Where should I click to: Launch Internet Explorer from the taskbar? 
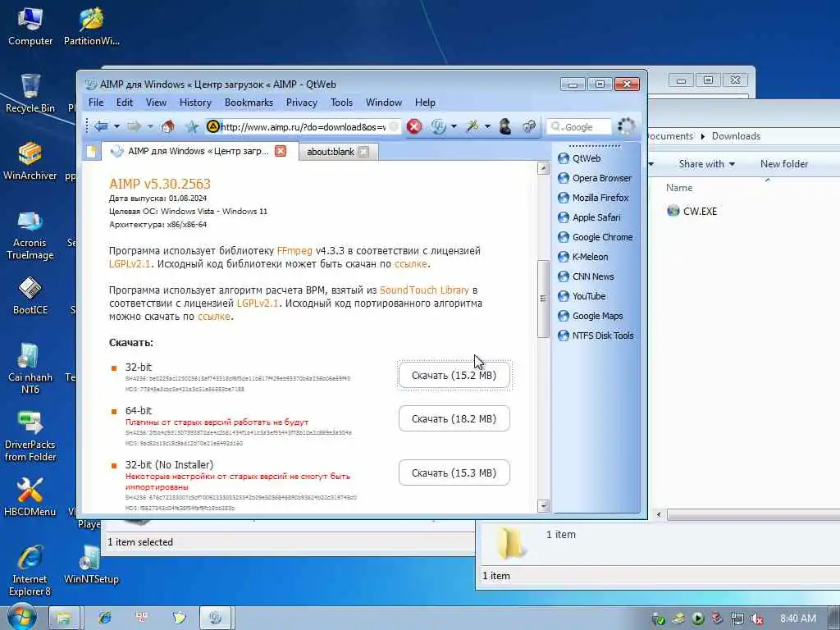click(105, 618)
